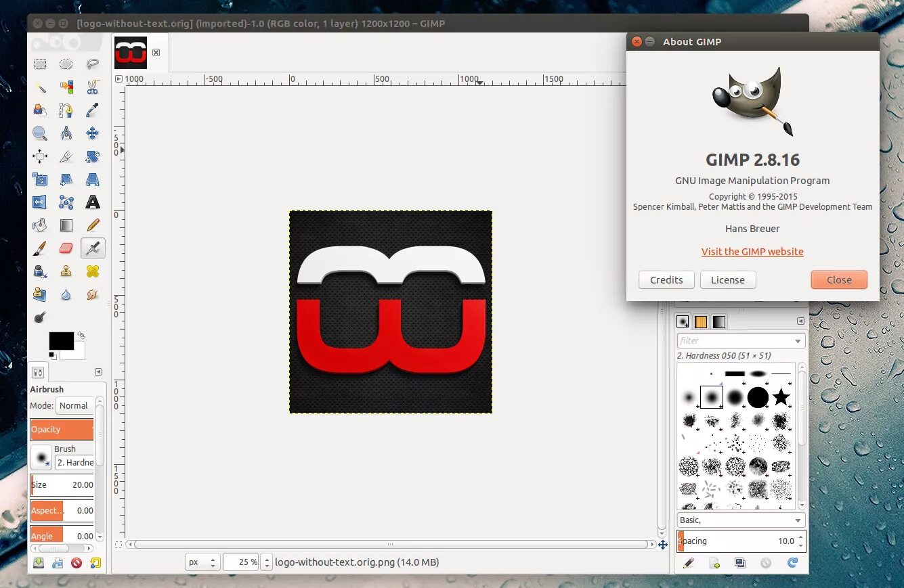Image resolution: width=904 pixels, height=588 pixels.
Task: Select the Select by Color tool
Action: [66, 87]
